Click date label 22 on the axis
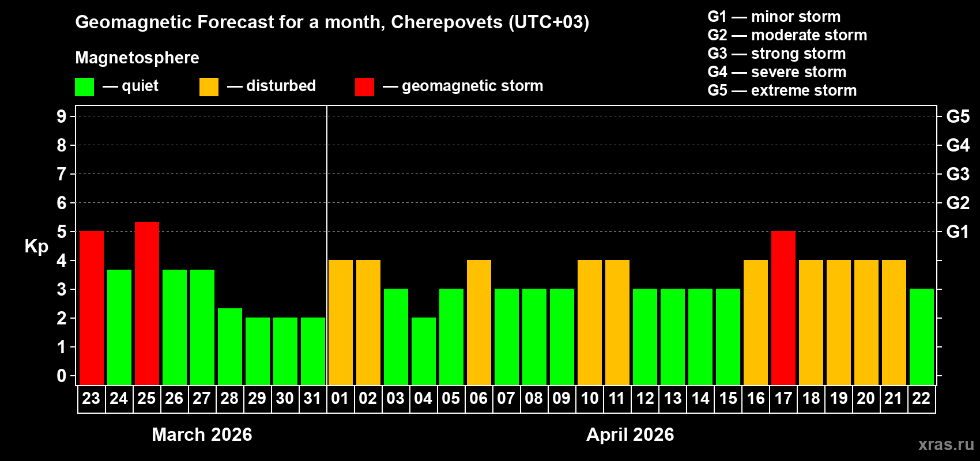980x461 pixels. click(921, 398)
